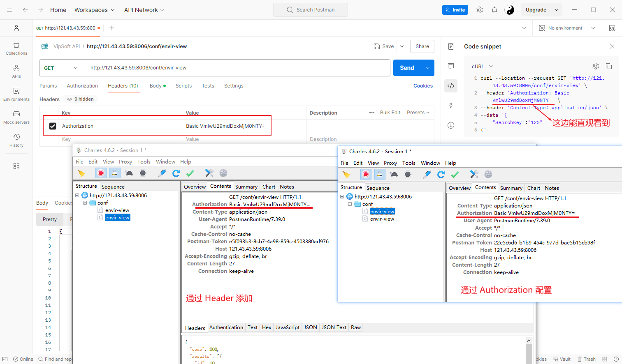Open the Upgrade dropdown arrow
The image size is (622, 364).
(x=557, y=10)
